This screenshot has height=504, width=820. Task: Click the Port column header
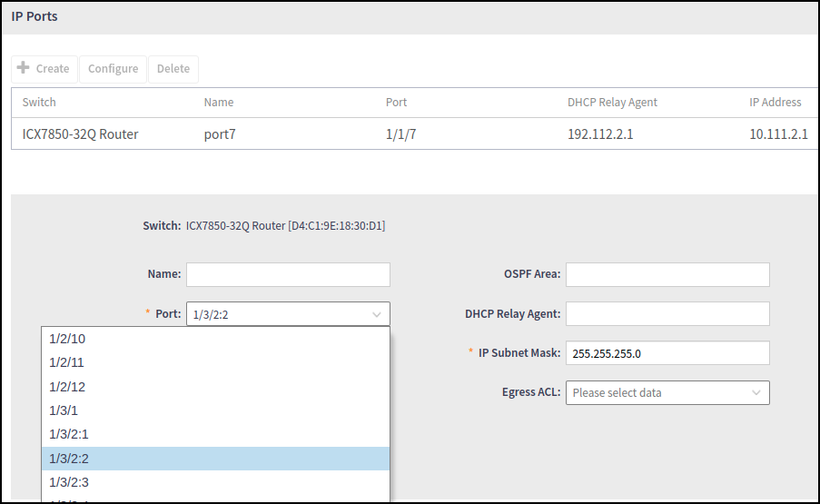[x=396, y=102]
